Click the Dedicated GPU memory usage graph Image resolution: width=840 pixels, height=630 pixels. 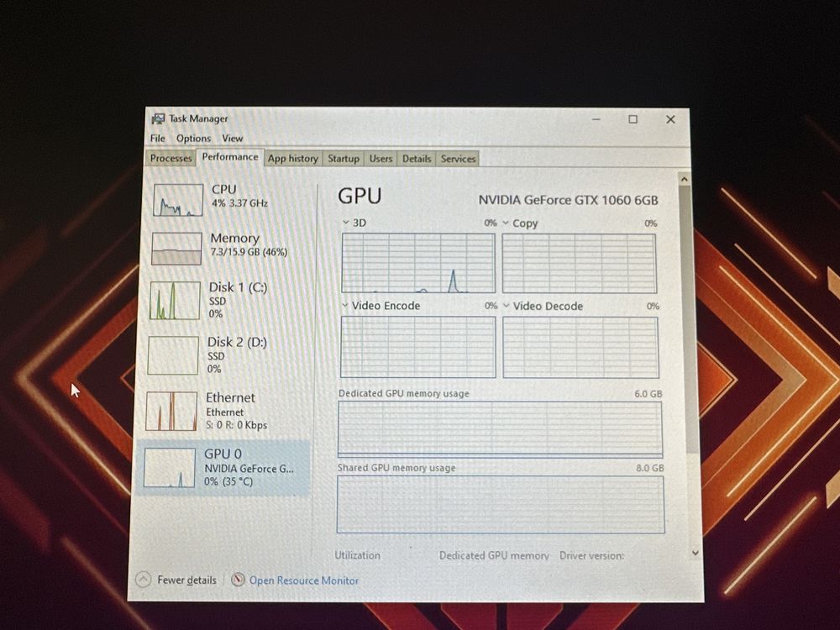point(501,429)
